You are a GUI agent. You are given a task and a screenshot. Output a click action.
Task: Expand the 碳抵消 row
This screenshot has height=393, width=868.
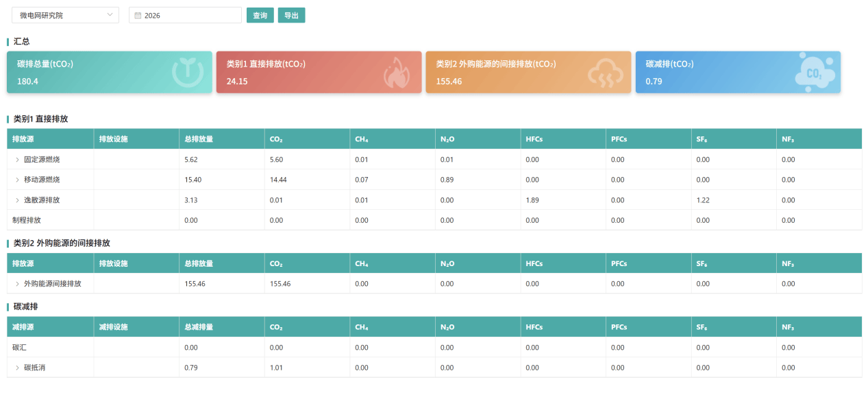coord(17,368)
